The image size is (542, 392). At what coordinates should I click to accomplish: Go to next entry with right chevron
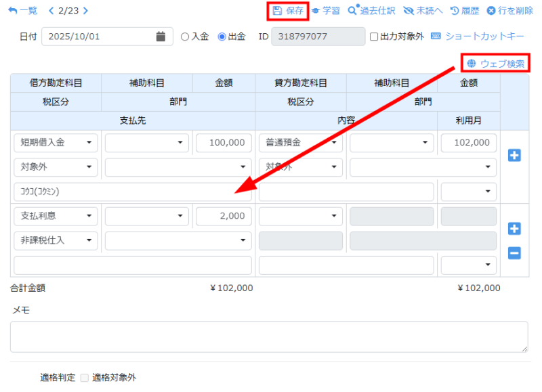click(x=85, y=11)
